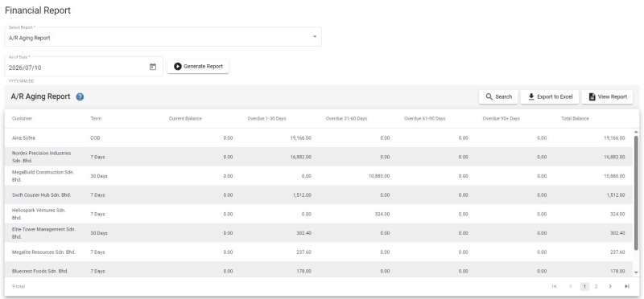This screenshot has width=644, height=299.
Task: Go to the first page of results
Action: (x=554, y=286)
